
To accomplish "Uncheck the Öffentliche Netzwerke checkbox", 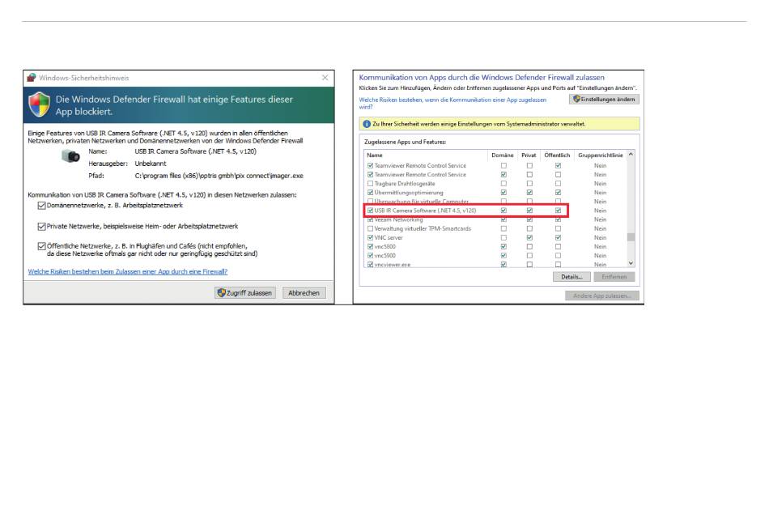I will tap(41, 246).
